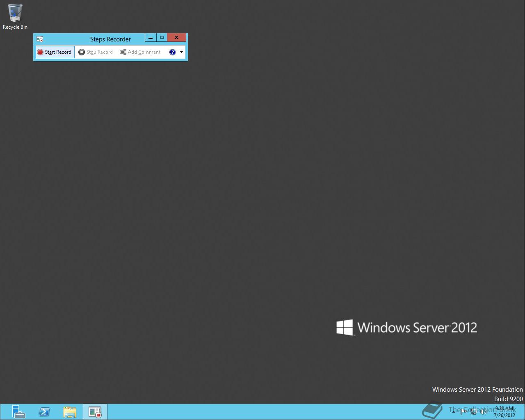Minimize the Steps Recorder window
Viewport: 525px width, 420px height.
pyautogui.click(x=151, y=38)
